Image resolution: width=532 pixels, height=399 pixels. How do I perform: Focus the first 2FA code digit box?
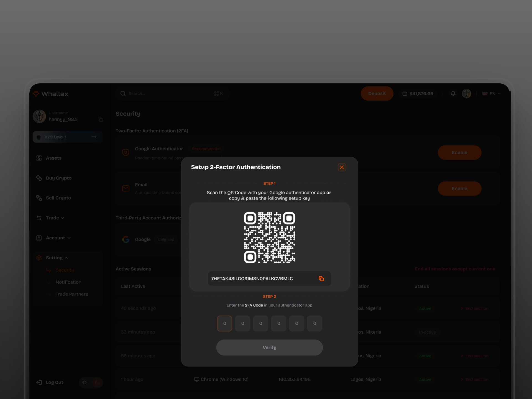pos(224,323)
